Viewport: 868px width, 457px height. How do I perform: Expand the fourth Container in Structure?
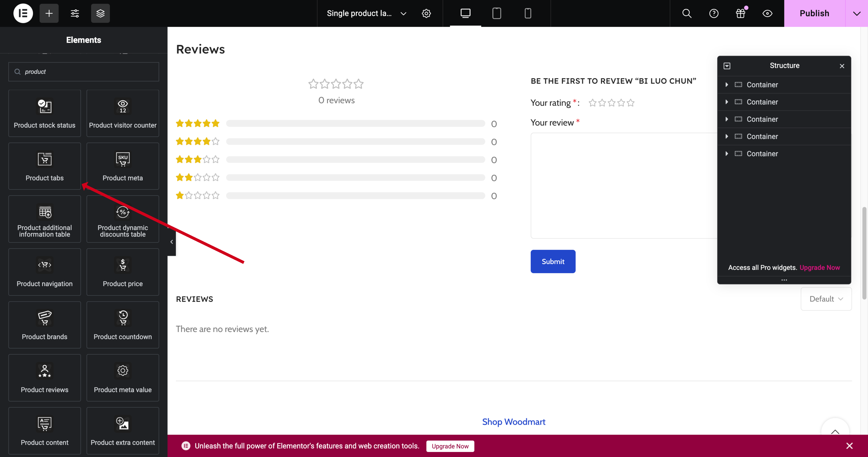[x=727, y=136]
